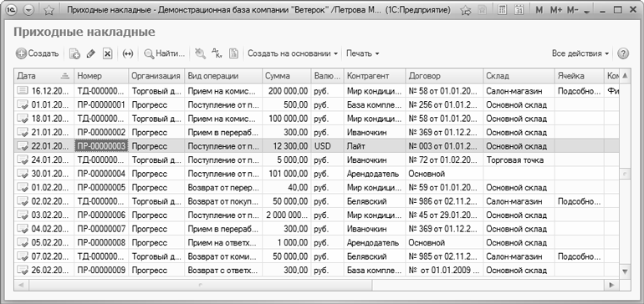Expand the Все действия menu
The height and width of the screenshot is (304, 644).
click(x=580, y=53)
